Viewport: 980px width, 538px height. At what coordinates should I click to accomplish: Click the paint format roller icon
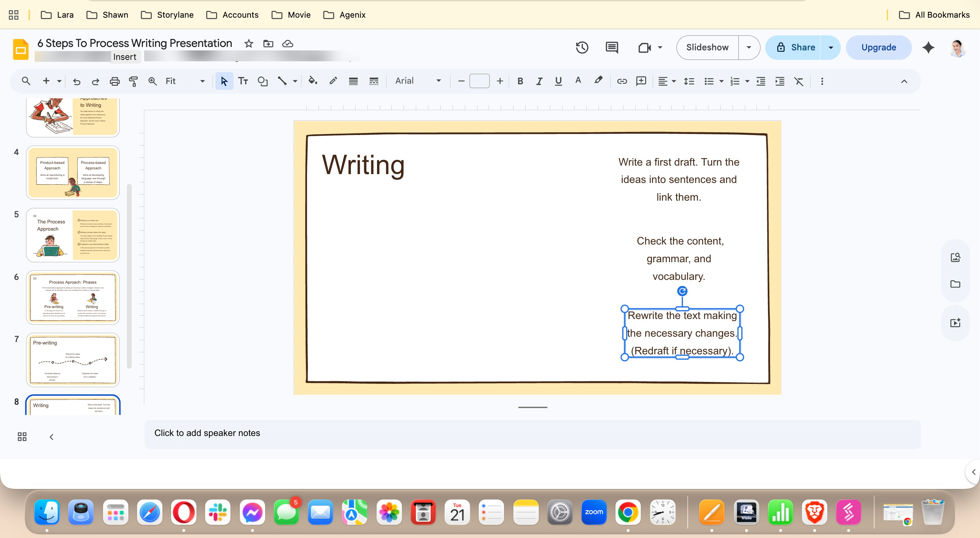point(133,81)
